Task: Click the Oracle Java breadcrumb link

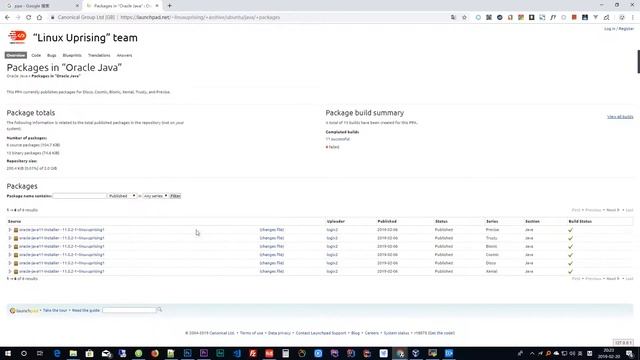Action: 17,76
